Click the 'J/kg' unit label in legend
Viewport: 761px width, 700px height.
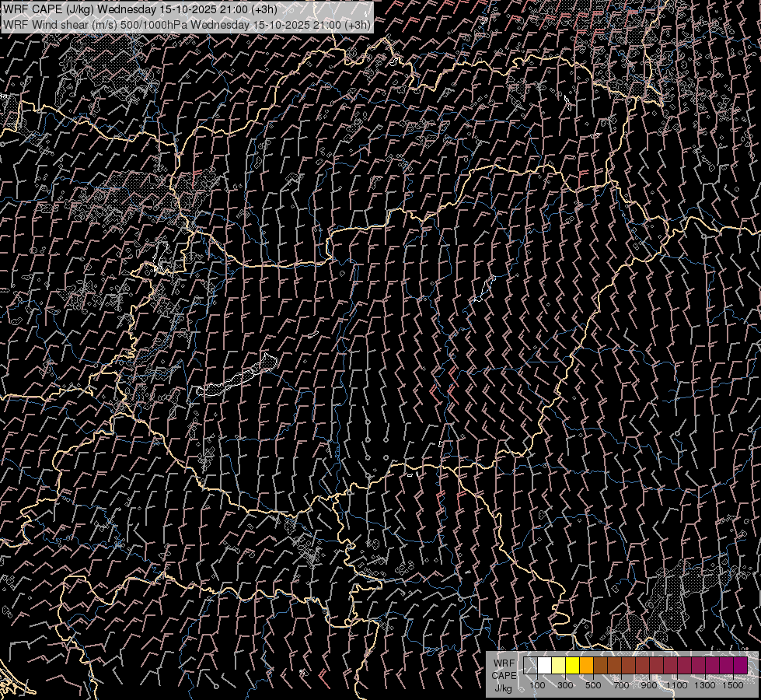[x=503, y=688]
